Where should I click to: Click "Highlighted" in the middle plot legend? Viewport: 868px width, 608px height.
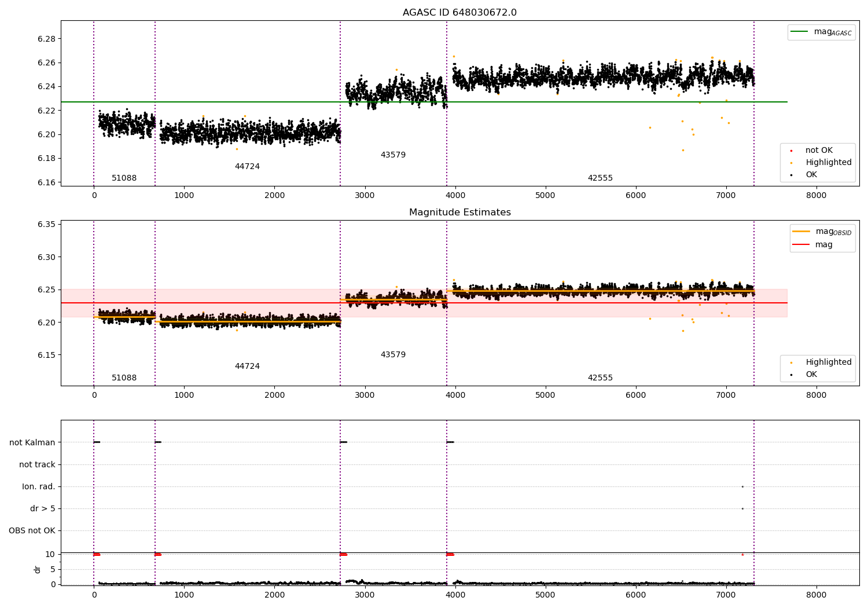tap(829, 362)
